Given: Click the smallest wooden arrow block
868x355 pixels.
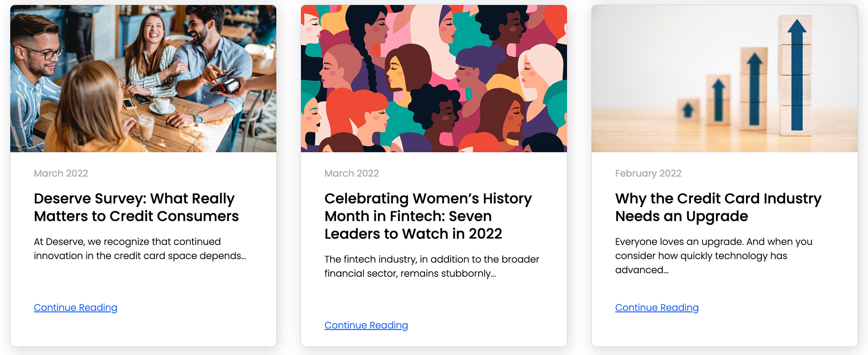Looking at the screenshot, I should (x=688, y=110).
